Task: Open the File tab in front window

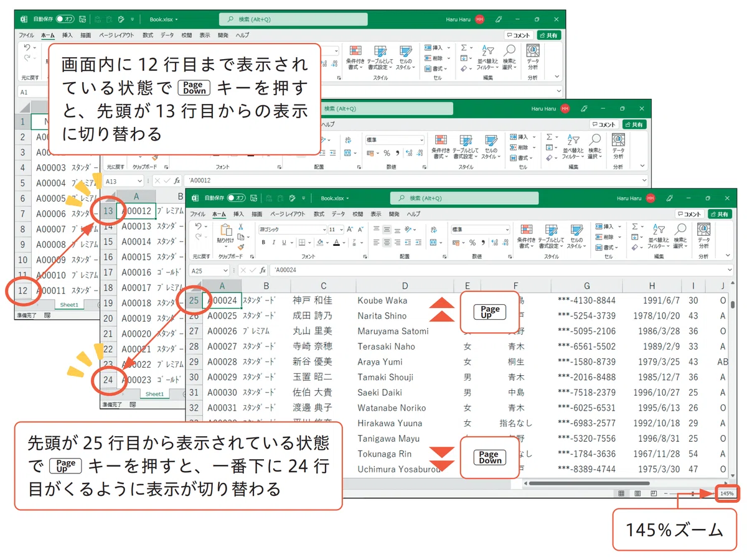Action: point(197,214)
